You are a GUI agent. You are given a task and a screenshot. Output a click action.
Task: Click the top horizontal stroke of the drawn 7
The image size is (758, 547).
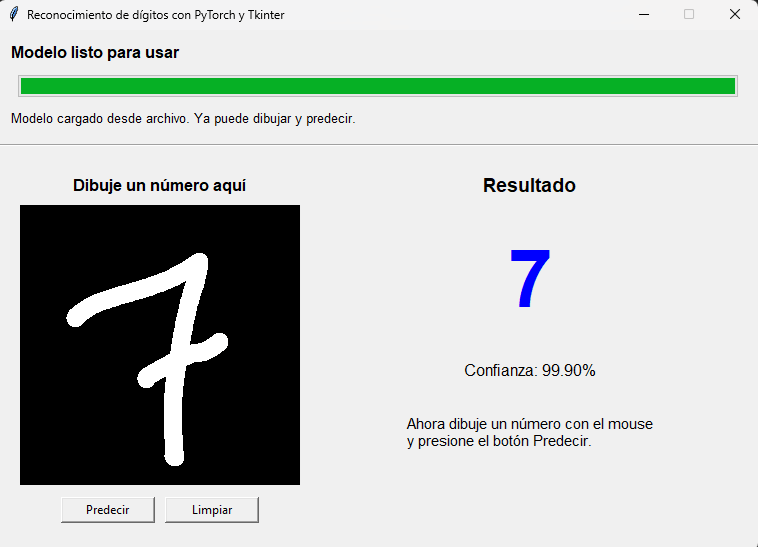click(130, 290)
